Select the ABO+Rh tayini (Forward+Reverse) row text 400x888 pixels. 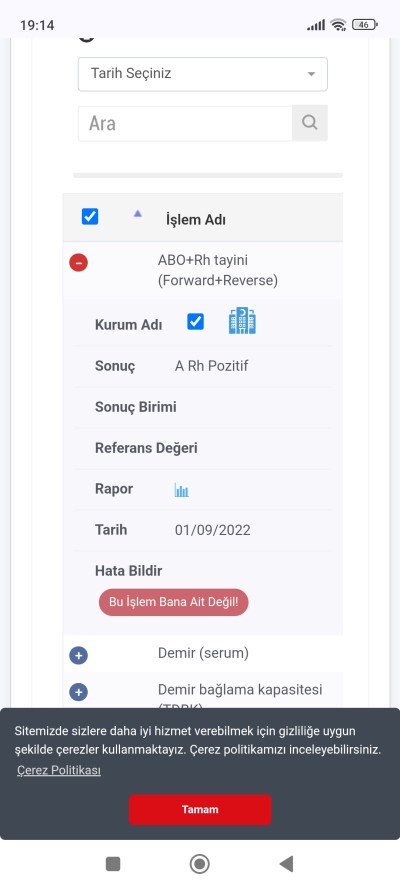(218, 270)
